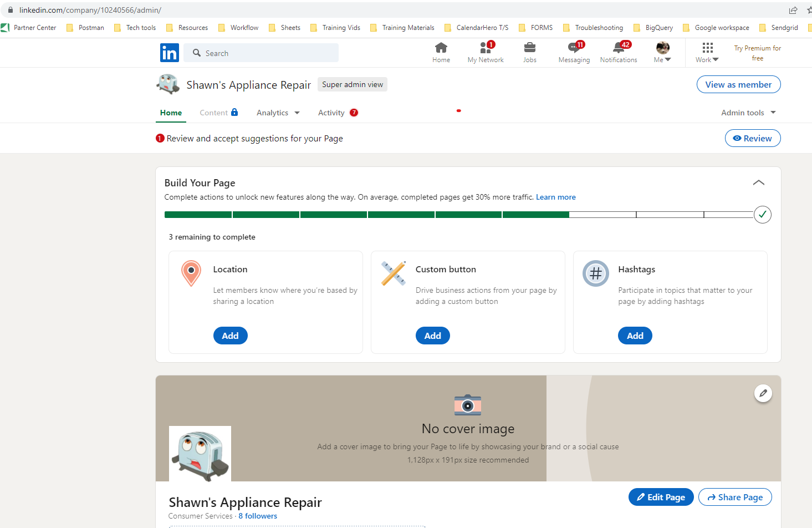Select the Home page tab
Screen dimensions: 812x528
click(171, 113)
